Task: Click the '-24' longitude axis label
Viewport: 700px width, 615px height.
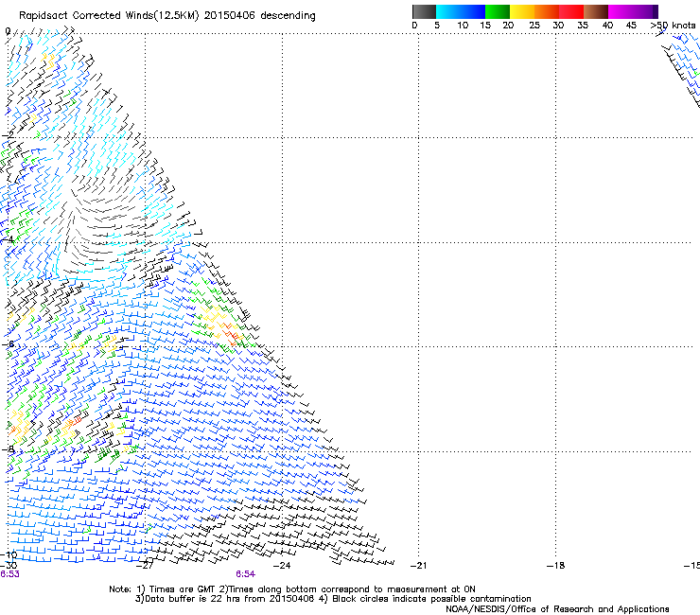Action: (282, 566)
